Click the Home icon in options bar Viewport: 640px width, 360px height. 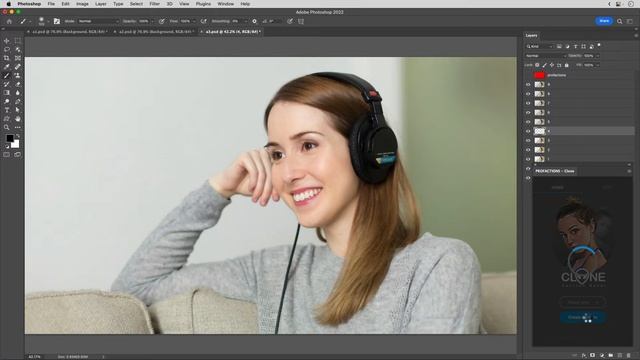point(9,21)
